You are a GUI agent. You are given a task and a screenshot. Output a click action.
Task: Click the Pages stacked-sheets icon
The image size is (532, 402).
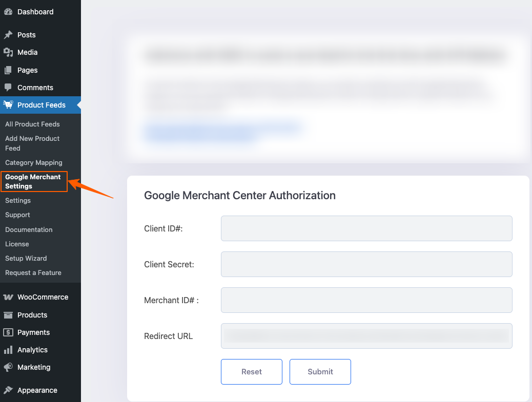[x=8, y=70]
